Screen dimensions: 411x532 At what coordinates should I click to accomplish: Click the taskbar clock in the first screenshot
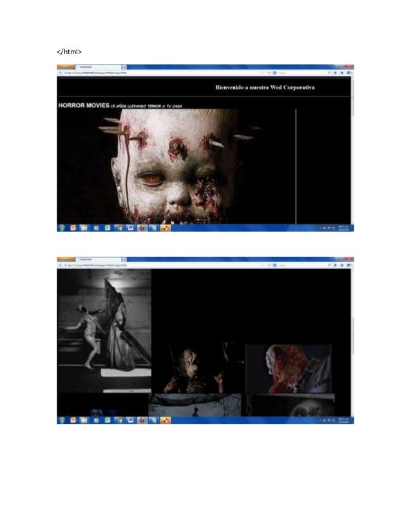pos(345,228)
